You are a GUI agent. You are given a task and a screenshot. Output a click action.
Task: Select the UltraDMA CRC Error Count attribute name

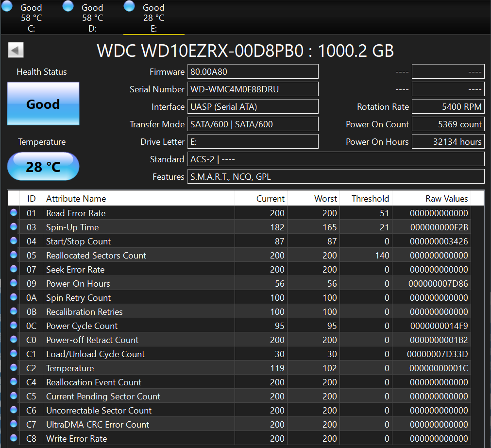pyautogui.click(x=98, y=425)
